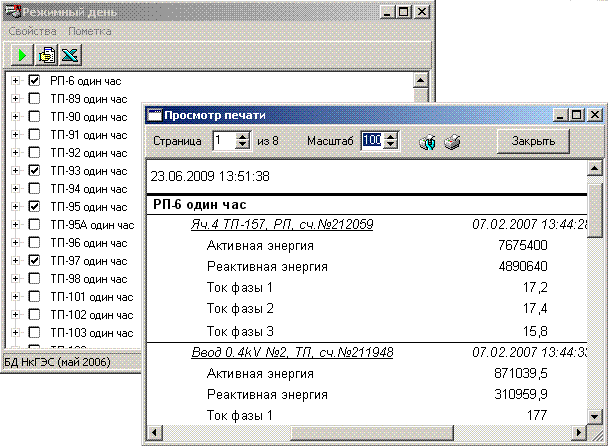Uncheck the ТП-93 один час checkbox
608x446 pixels.
(34, 170)
